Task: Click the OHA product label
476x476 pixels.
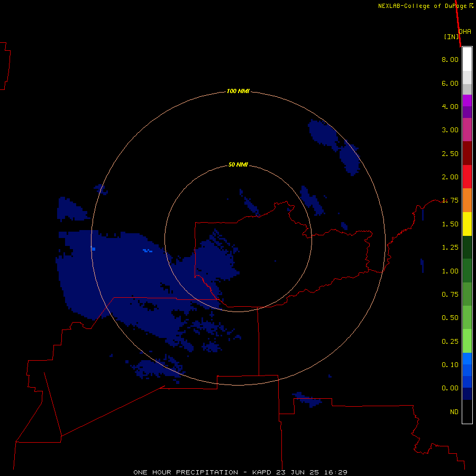Action: [x=465, y=32]
